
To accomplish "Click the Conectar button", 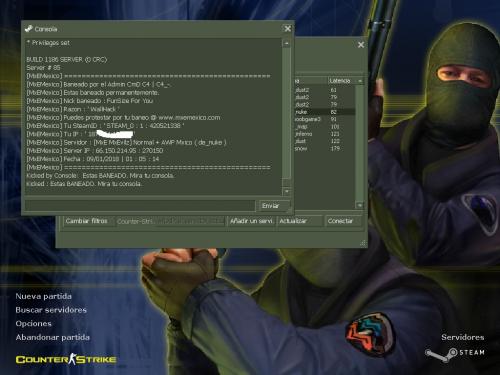I will coord(343,221).
